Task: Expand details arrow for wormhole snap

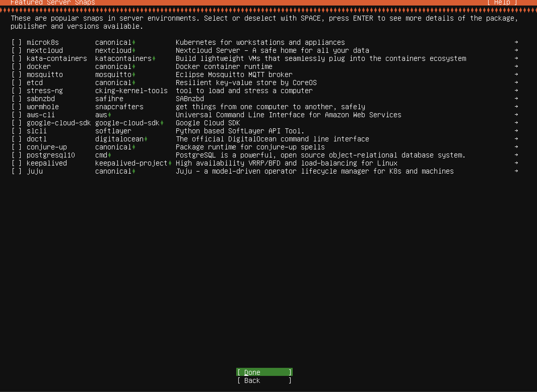Action: (516, 107)
